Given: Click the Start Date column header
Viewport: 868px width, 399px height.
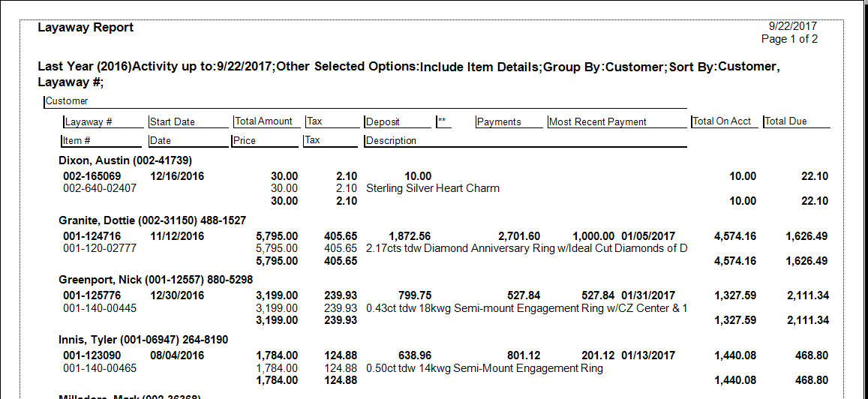Looking at the screenshot, I should pos(173,122).
